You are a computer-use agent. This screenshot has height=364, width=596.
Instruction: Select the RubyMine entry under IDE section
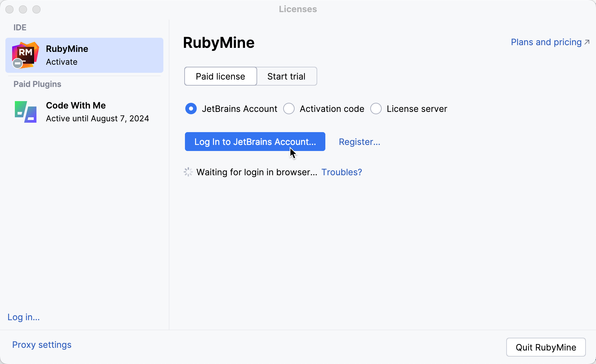[84, 55]
